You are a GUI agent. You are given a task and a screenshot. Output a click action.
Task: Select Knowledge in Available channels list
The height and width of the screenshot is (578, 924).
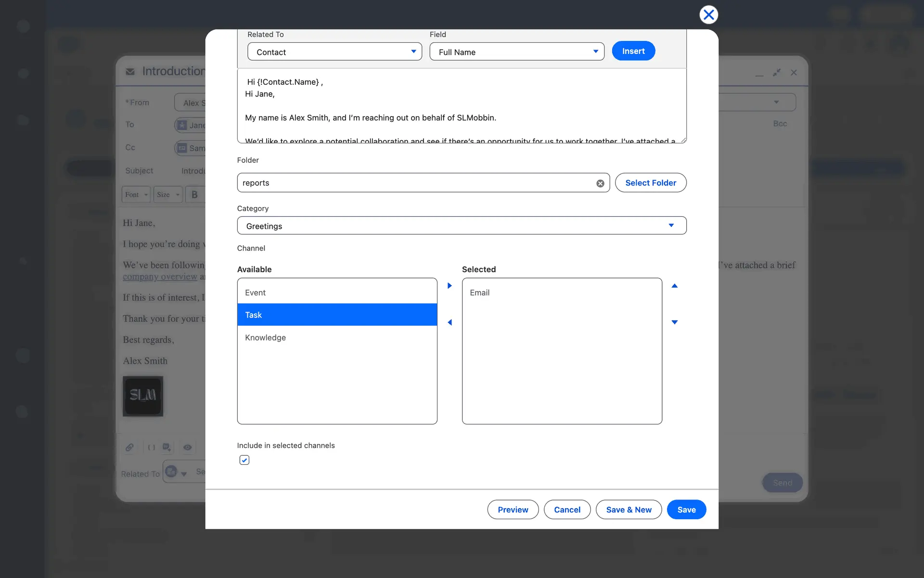click(337, 338)
